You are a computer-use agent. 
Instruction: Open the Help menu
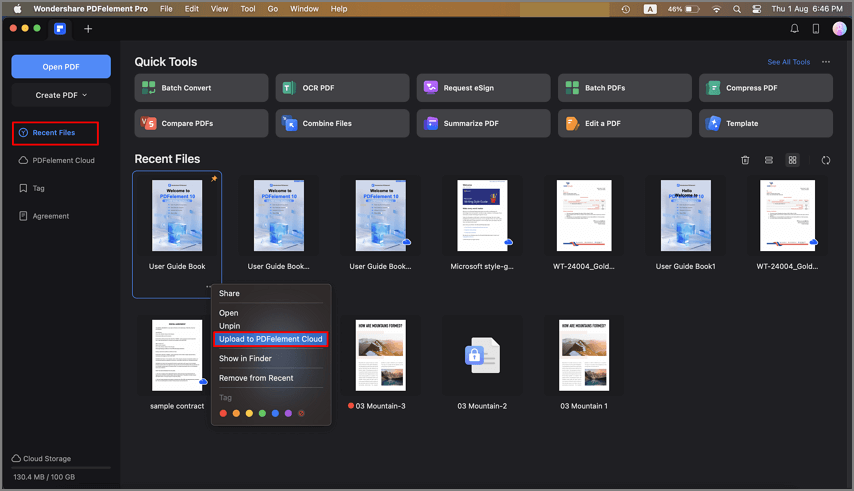point(339,9)
